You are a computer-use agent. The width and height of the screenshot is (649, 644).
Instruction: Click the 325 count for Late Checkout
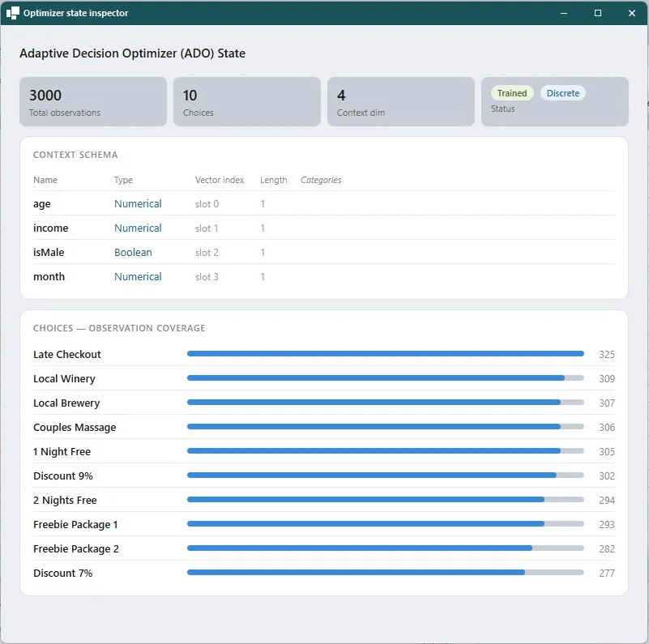click(x=606, y=354)
